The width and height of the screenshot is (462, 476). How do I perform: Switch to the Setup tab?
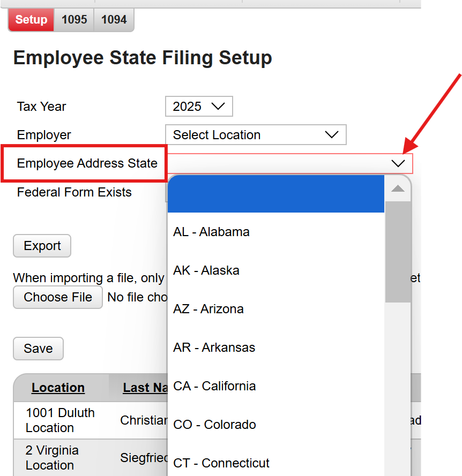(31, 19)
